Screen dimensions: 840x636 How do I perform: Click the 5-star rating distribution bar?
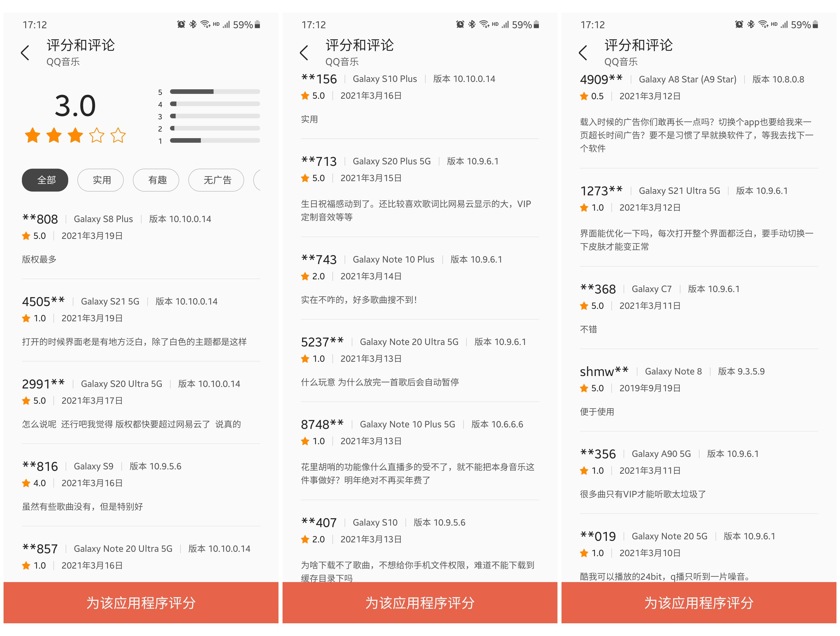click(215, 91)
